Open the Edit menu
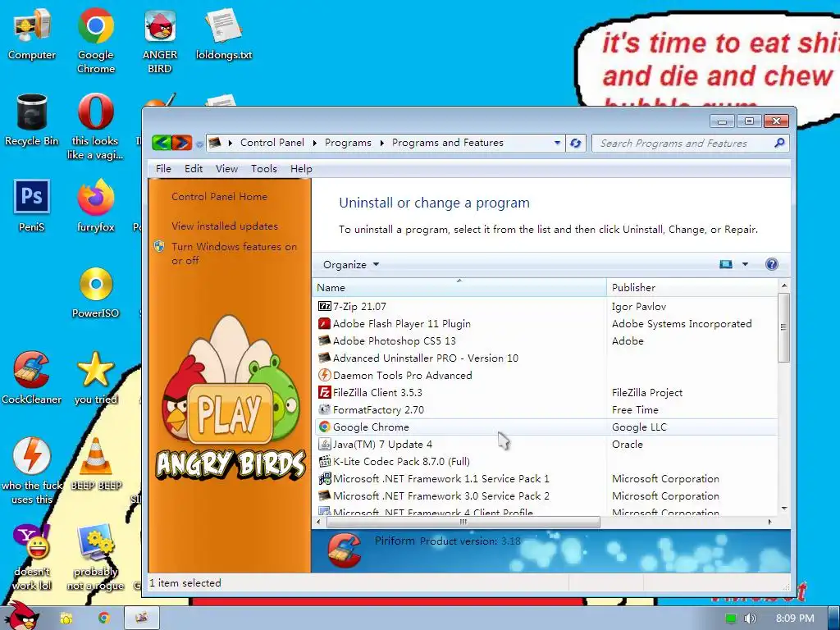 pos(194,169)
